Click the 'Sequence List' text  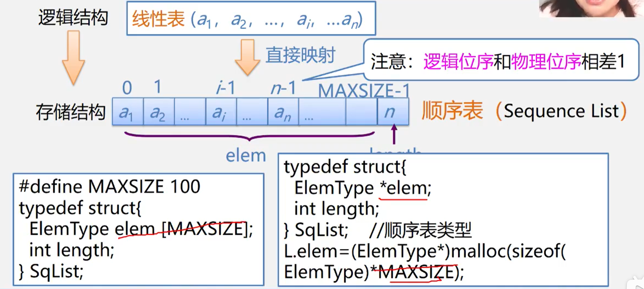pyautogui.click(x=561, y=111)
